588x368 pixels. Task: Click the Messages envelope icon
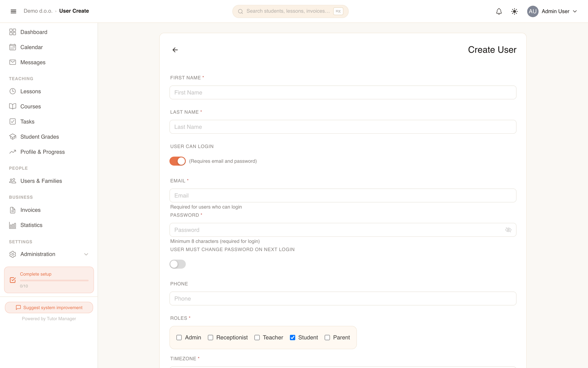click(x=13, y=62)
